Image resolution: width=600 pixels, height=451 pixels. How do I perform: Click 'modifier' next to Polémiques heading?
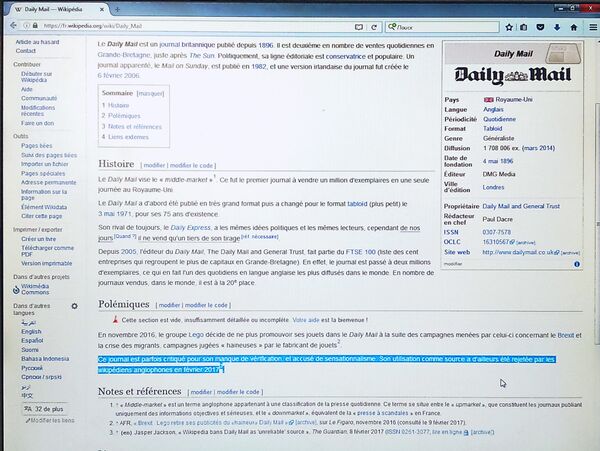pyautogui.click(x=169, y=305)
